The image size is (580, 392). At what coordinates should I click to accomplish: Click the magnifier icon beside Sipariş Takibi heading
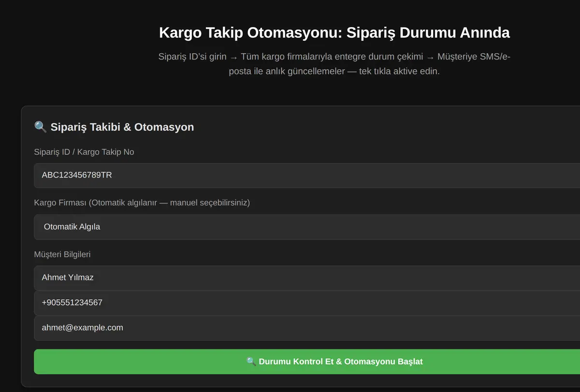[41, 127]
